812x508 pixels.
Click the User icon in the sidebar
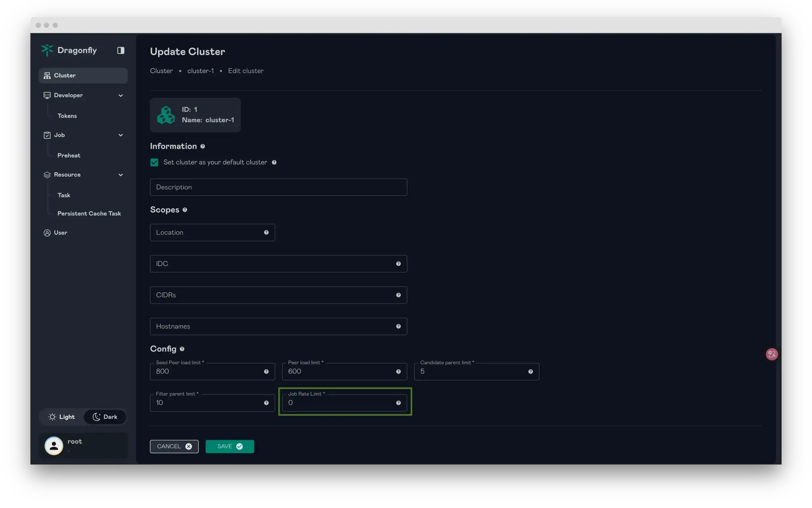[47, 233]
